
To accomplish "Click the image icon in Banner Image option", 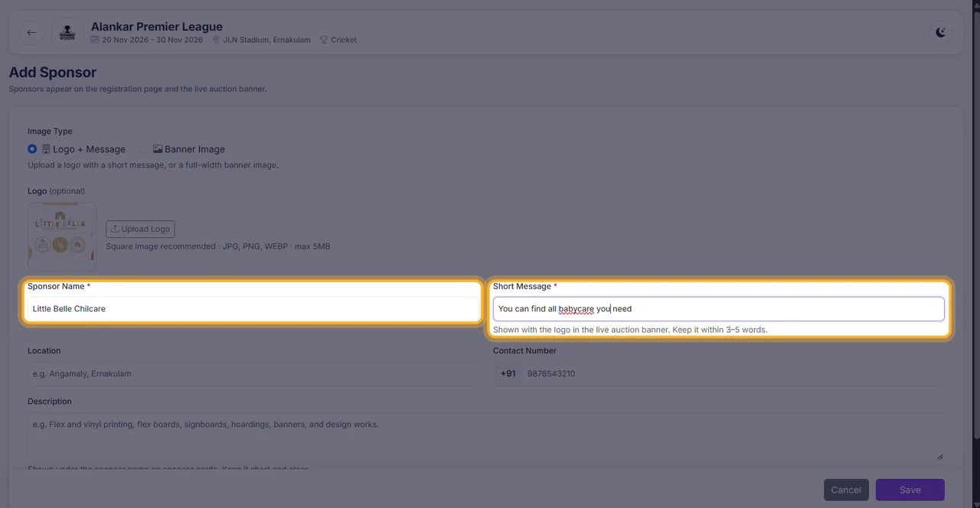I will coord(158,149).
